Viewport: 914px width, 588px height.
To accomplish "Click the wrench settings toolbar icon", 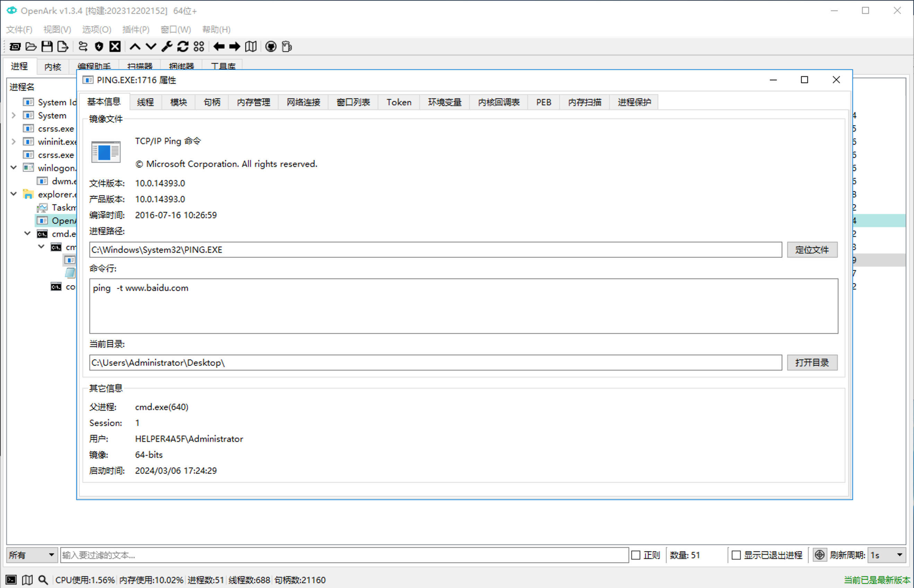I will [x=167, y=47].
